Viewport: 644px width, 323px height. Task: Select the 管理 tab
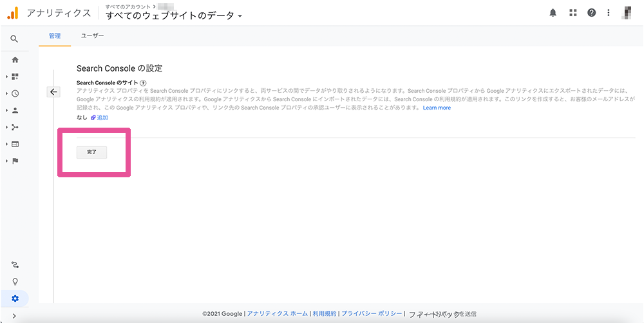click(55, 35)
